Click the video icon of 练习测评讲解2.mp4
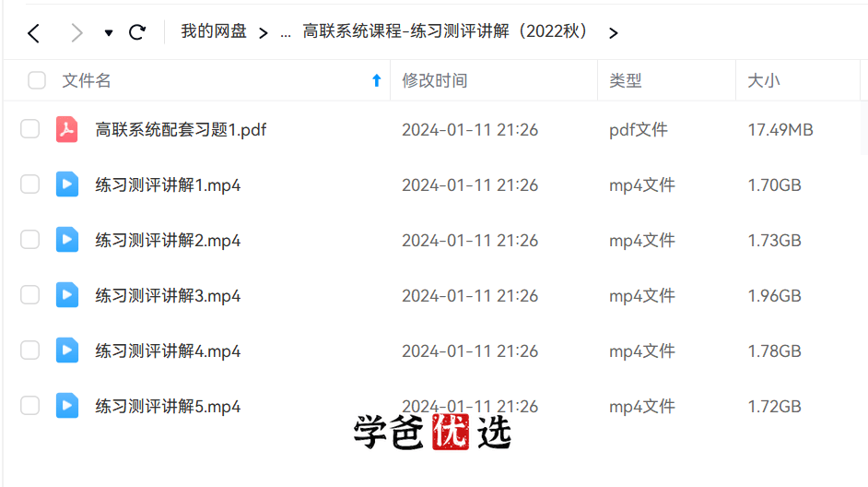 [67, 240]
